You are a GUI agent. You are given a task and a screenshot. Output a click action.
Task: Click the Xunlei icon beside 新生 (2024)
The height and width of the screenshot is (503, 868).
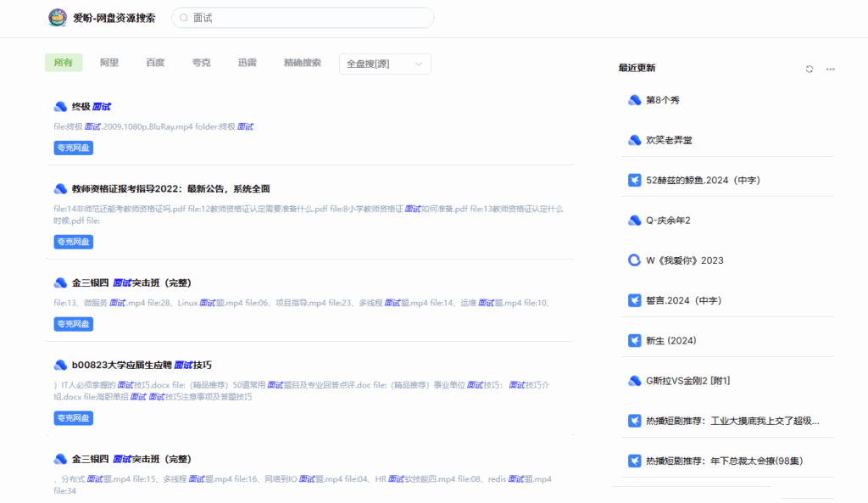tap(634, 340)
